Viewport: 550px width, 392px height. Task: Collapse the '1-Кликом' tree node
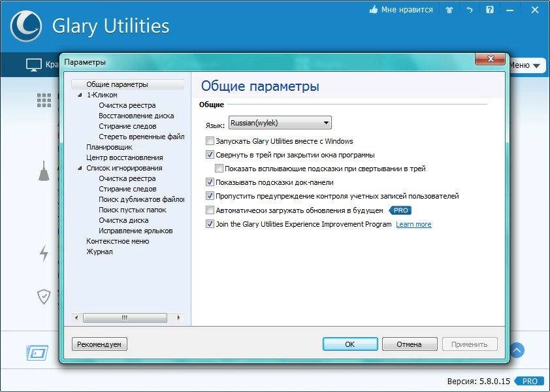(x=80, y=95)
